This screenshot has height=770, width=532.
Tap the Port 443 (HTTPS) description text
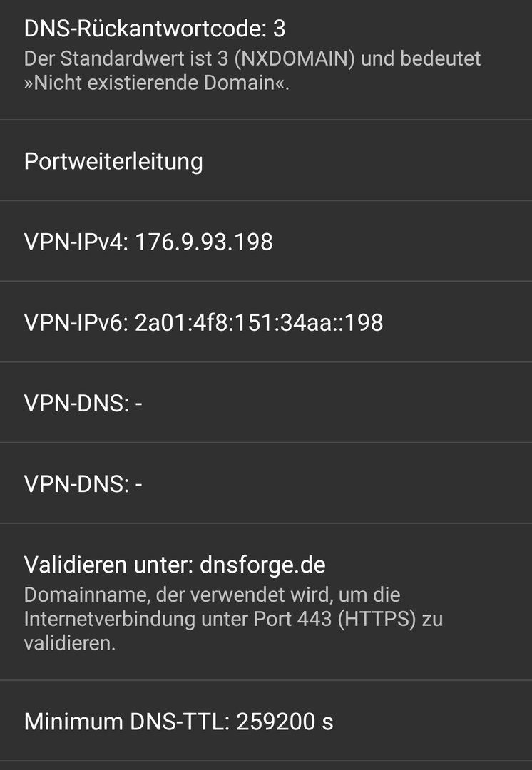coord(233,619)
